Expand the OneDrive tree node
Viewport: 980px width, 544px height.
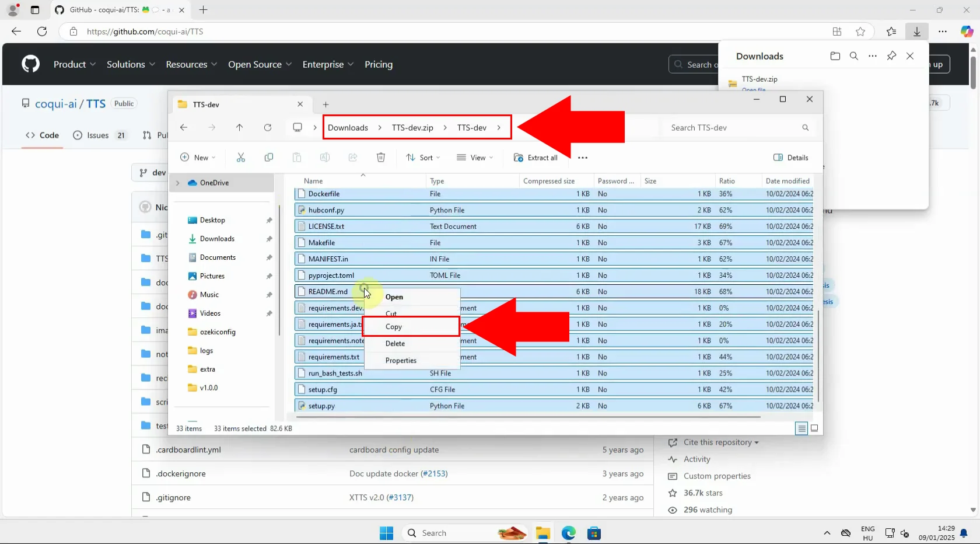pos(178,183)
